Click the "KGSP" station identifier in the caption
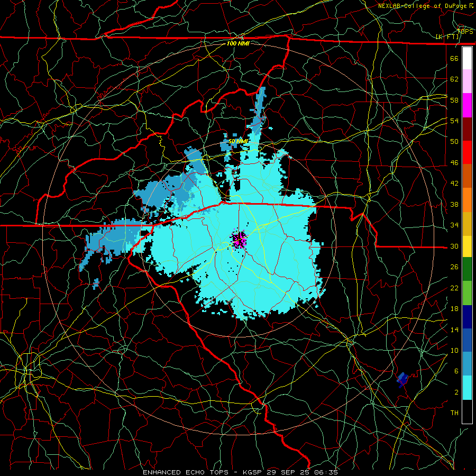 click(x=253, y=472)
